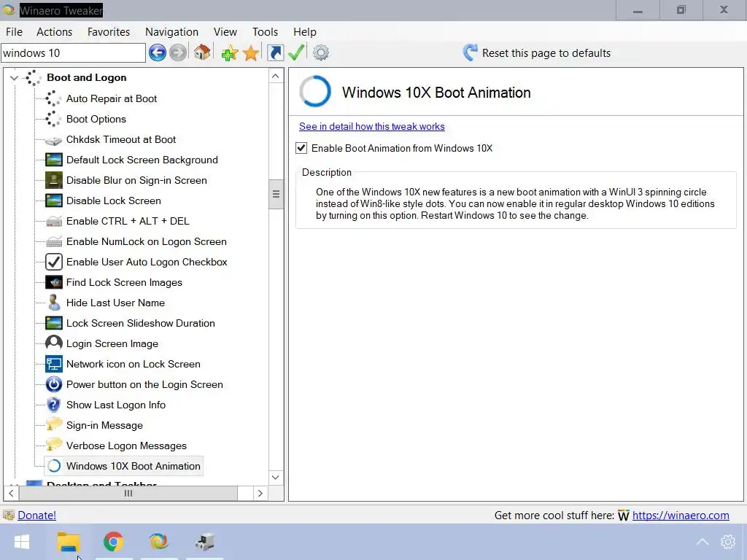Go back with the blue arrow button
This screenshot has width=747, height=560.
pos(158,52)
